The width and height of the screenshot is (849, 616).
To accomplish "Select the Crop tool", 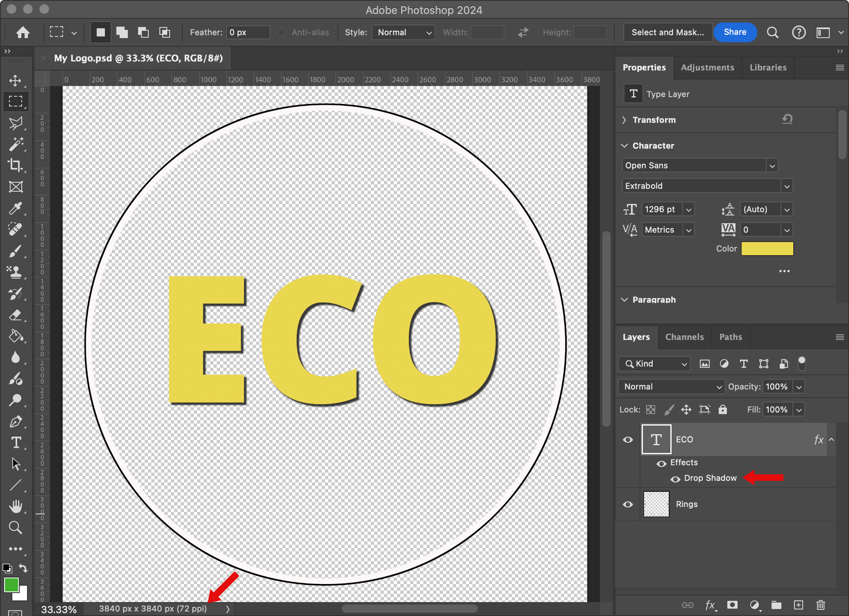I will coord(16,165).
